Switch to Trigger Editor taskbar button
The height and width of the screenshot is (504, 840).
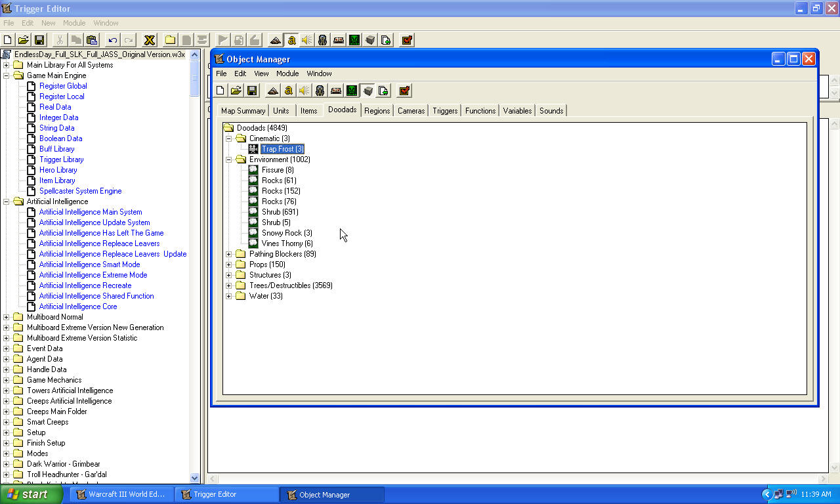226,494
